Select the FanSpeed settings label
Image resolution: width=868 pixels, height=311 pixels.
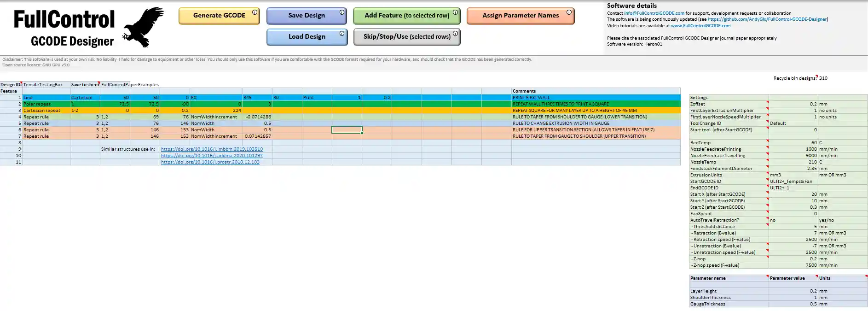(x=729, y=214)
